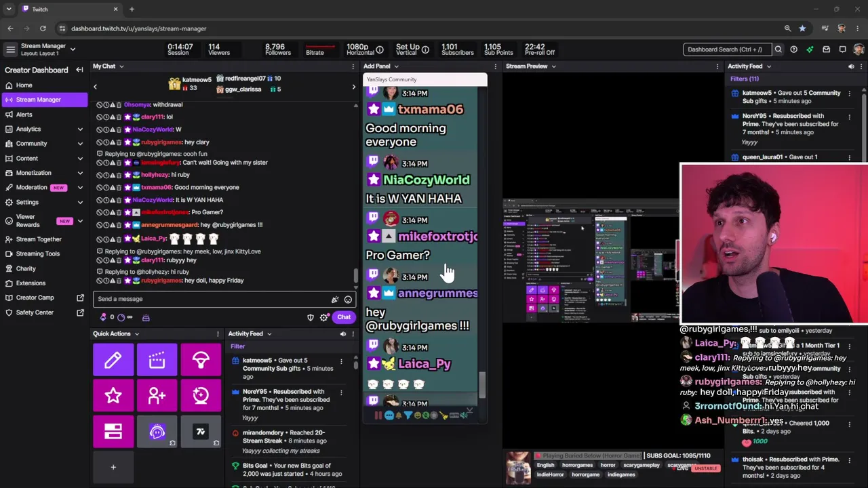The image size is (868, 488).
Task: Mute sounds in the lower Activity Feed panel
Action: 342,334
